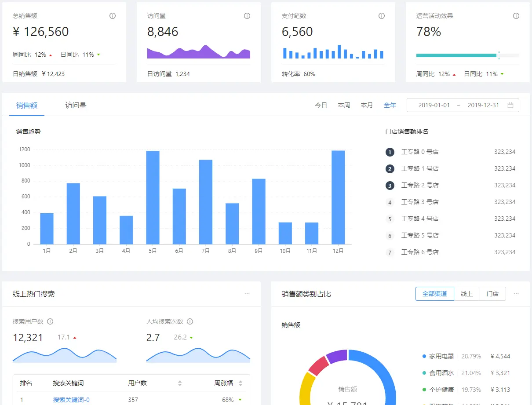Click green down arrow beside 日同比 11% in 总销售额

98,55
